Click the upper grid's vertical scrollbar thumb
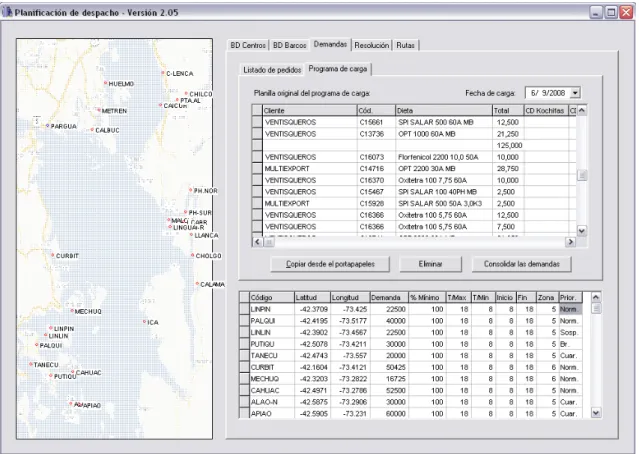Viewport: 639px width, 454px height. [582, 175]
